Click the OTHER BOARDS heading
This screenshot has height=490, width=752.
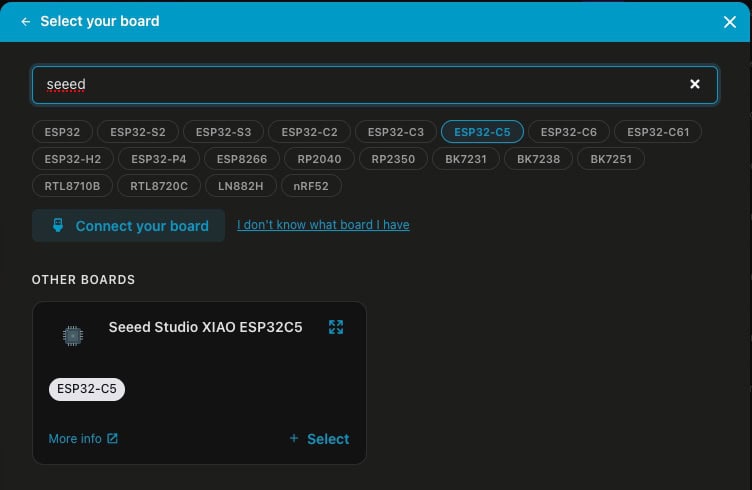point(83,280)
